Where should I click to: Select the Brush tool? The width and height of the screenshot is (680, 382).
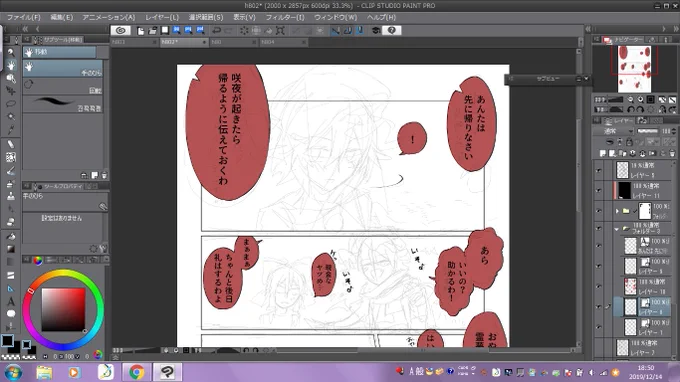[11, 170]
